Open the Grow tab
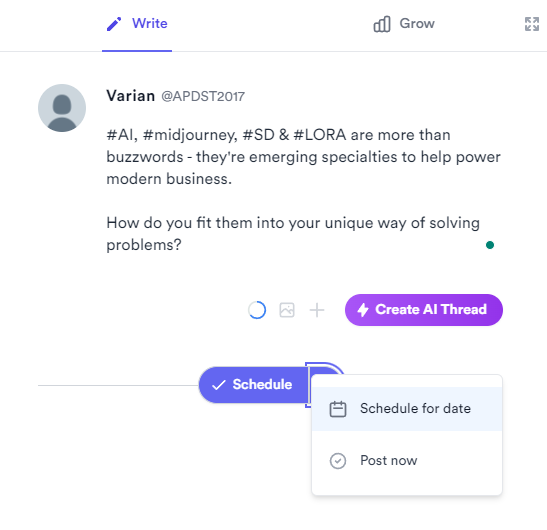The height and width of the screenshot is (530, 547). [404, 24]
